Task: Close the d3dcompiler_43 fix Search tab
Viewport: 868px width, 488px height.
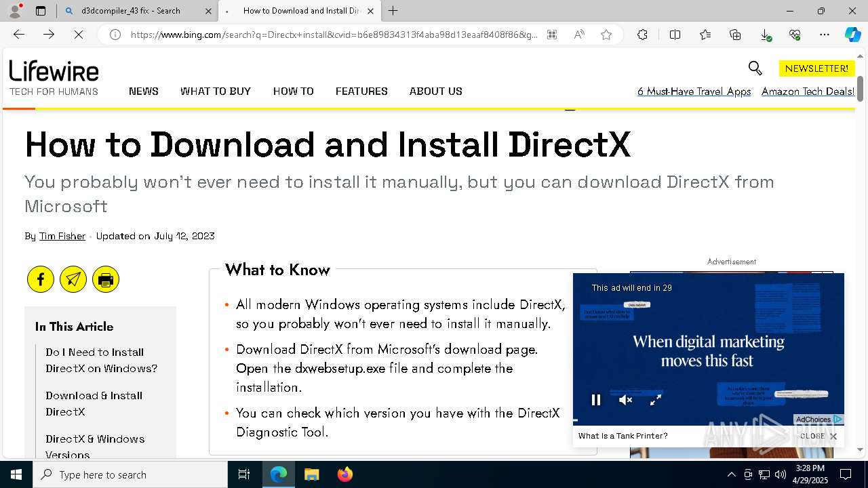Action: tap(208, 11)
